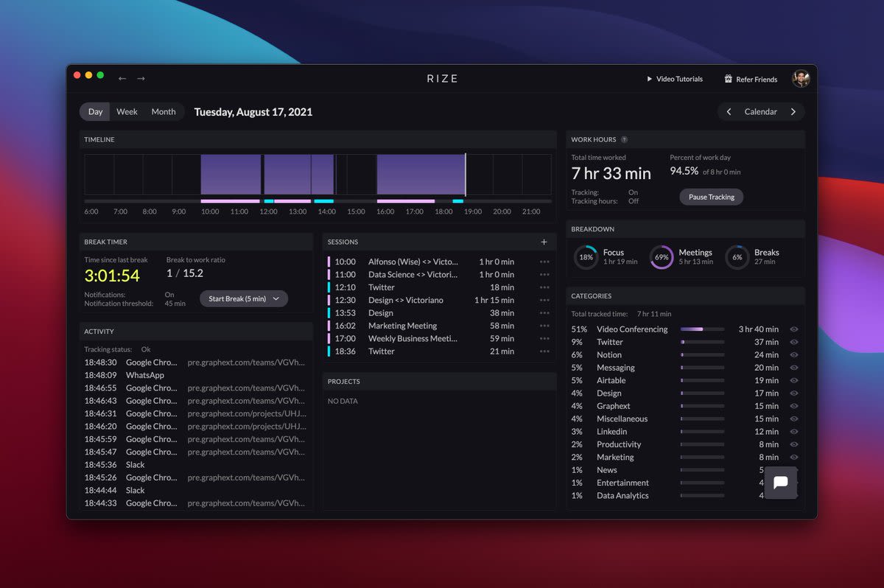Select the Data Science <> Victori... session
Viewport: 884px width, 588px height.
[439, 275]
